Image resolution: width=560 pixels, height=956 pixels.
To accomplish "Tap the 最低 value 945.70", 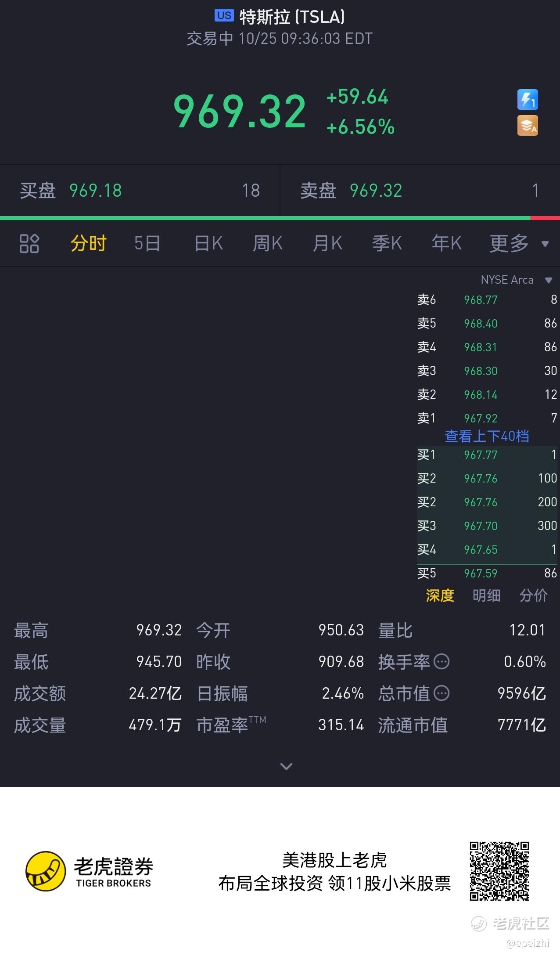I will (159, 662).
